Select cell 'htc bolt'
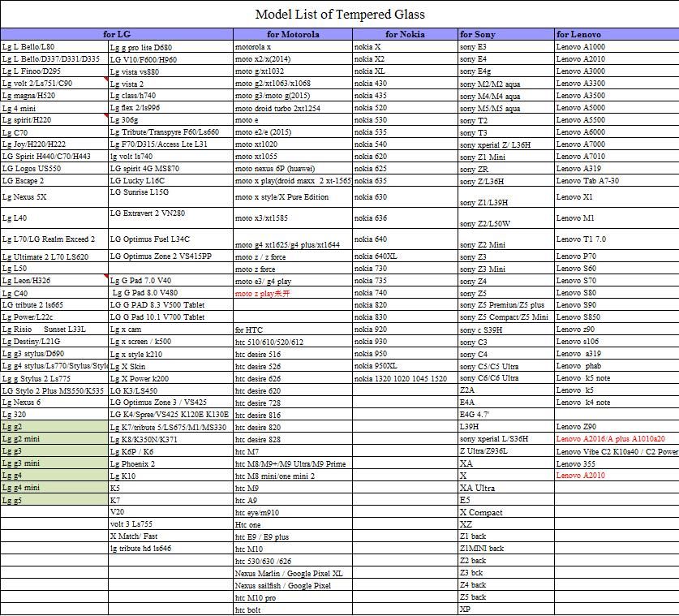Screen dimensions: 679x616 pos(293,610)
